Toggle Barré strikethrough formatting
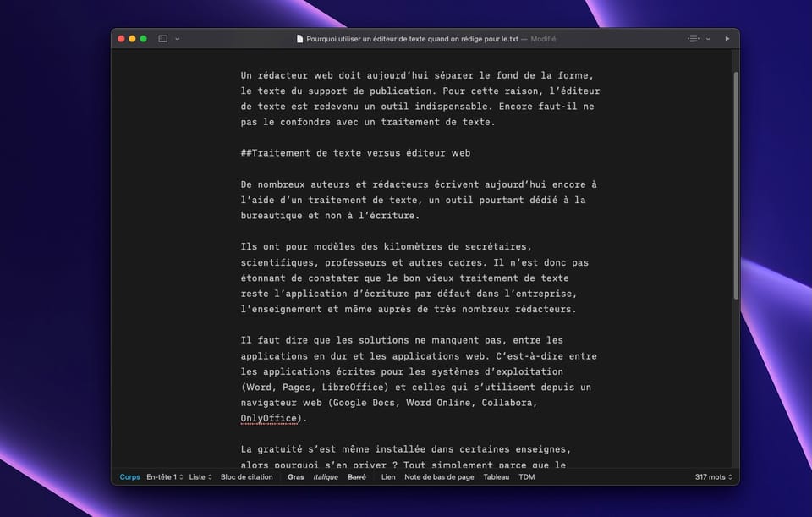The width and height of the screenshot is (812, 517). pyautogui.click(x=357, y=477)
